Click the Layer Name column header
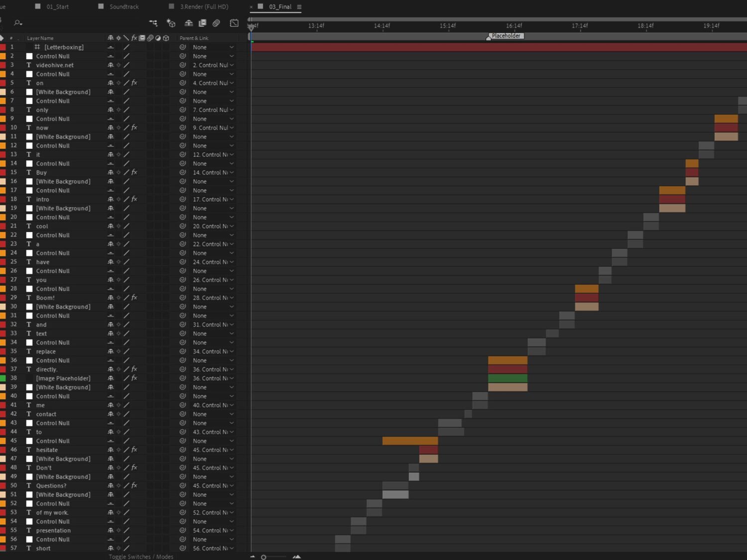 (40, 38)
